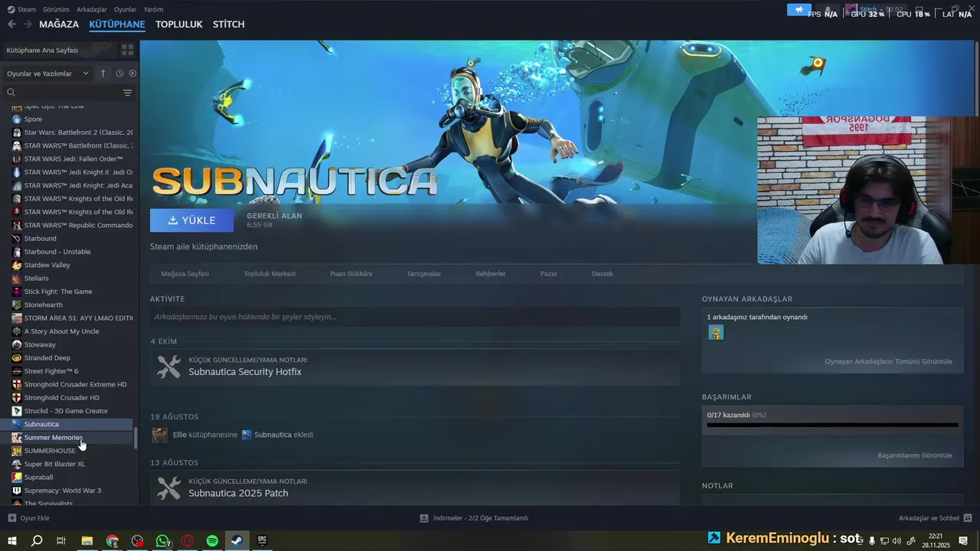Image resolution: width=980 pixels, height=551 pixels.
Task: Filter by recent using clock icon
Action: [x=119, y=73]
